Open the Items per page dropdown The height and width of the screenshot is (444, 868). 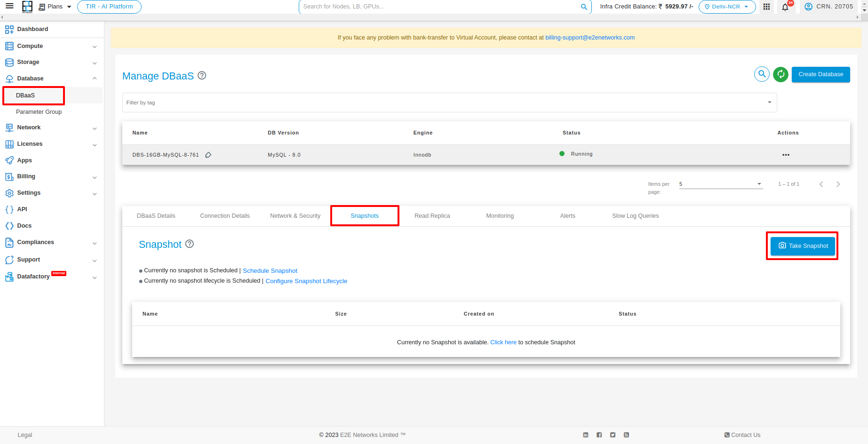(720, 184)
